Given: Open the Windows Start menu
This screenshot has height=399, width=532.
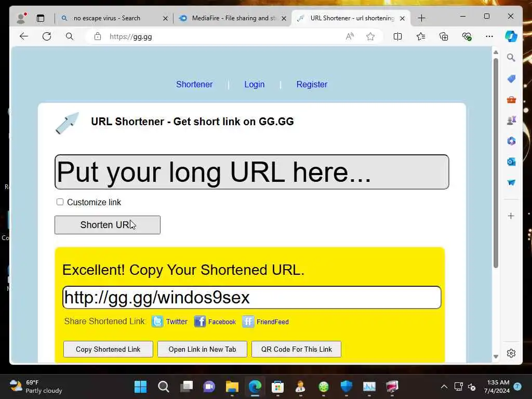Looking at the screenshot, I should pos(140,387).
